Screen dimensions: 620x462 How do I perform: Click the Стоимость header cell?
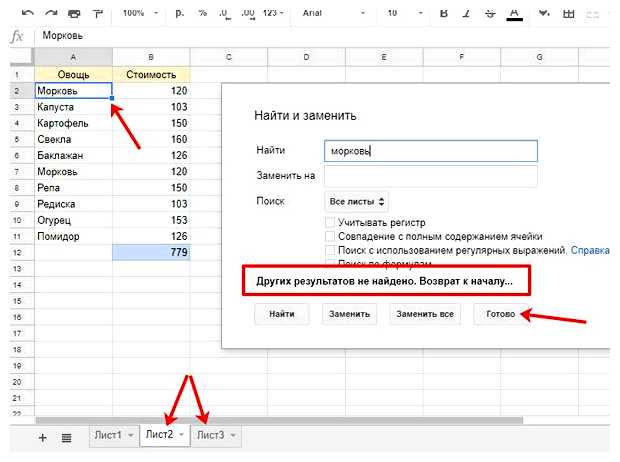tap(151, 74)
